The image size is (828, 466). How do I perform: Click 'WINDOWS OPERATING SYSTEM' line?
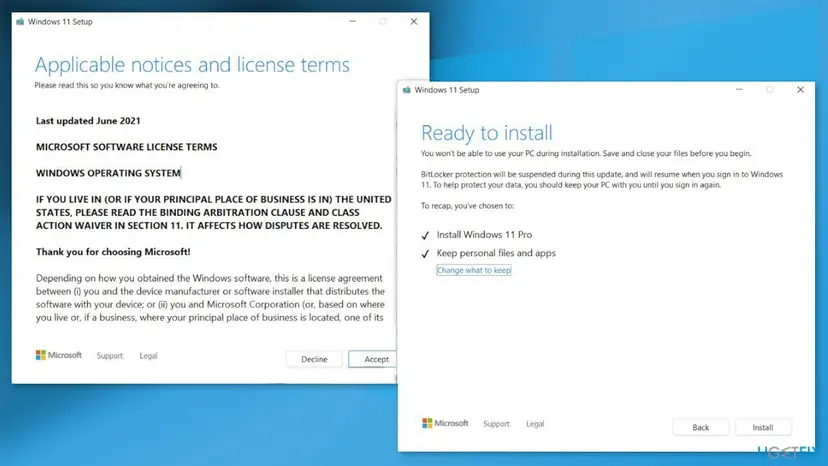(108, 173)
